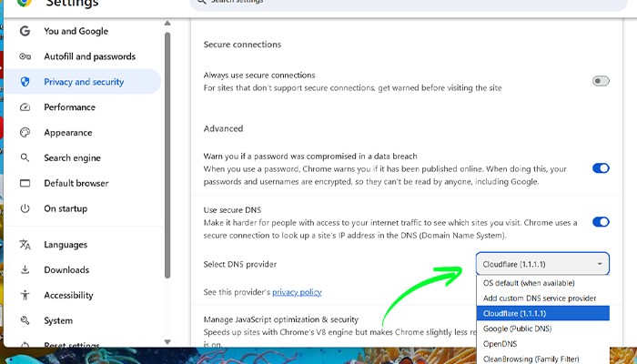Image resolution: width=637 pixels, height=364 pixels.
Task: Click the Appearance palette icon
Action: click(x=25, y=133)
